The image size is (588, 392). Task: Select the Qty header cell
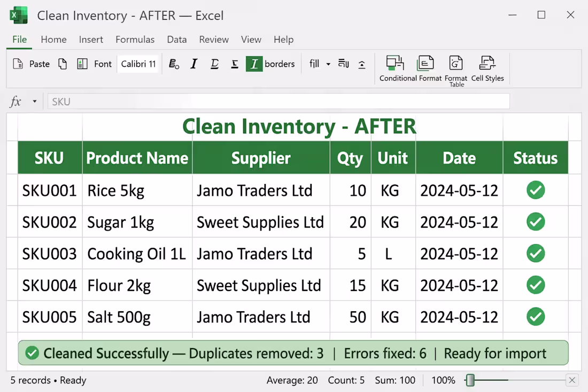coord(350,158)
